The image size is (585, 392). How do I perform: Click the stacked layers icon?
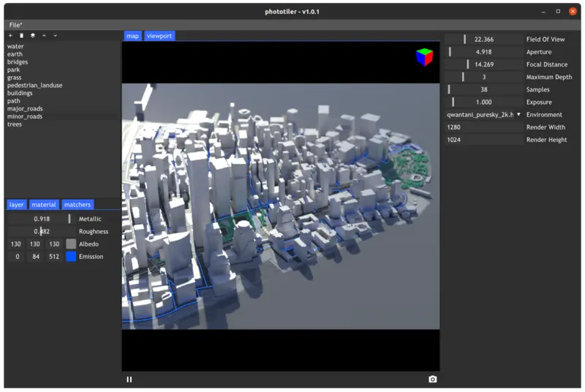pos(33,35)
